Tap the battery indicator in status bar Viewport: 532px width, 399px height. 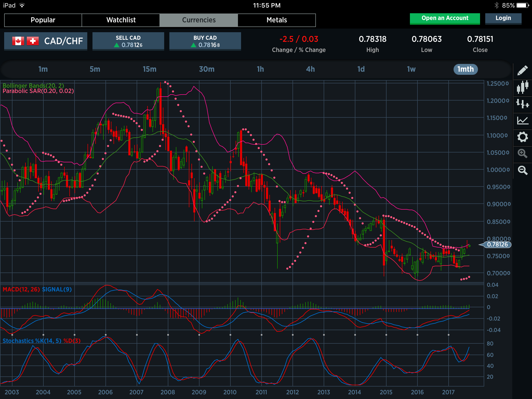[523, 5]
